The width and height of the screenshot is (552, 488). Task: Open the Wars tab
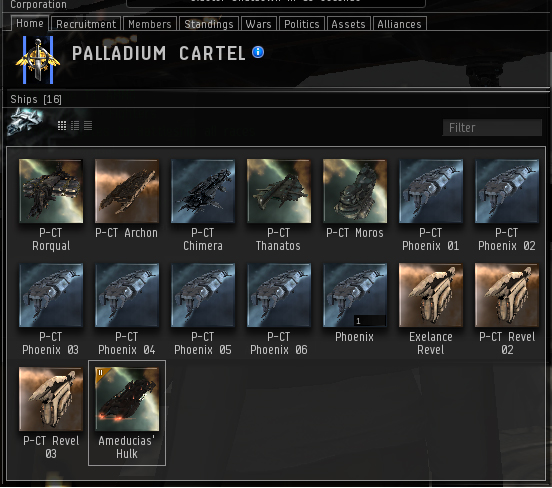coord(259,24)
